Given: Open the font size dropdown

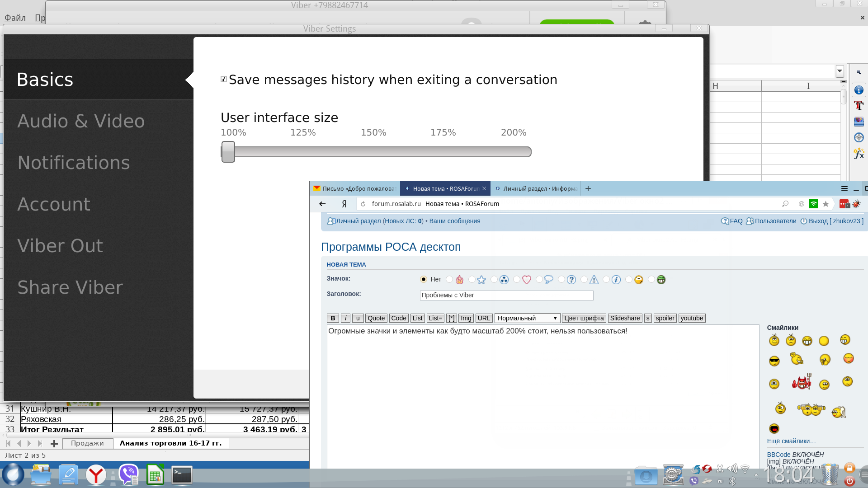Looking at the screenshot, I should coord(527,318).
